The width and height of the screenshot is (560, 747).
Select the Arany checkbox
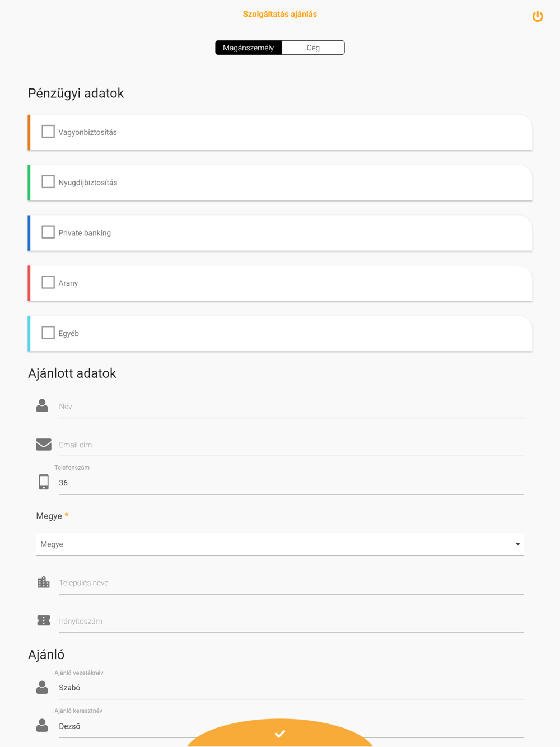point(48,282)
